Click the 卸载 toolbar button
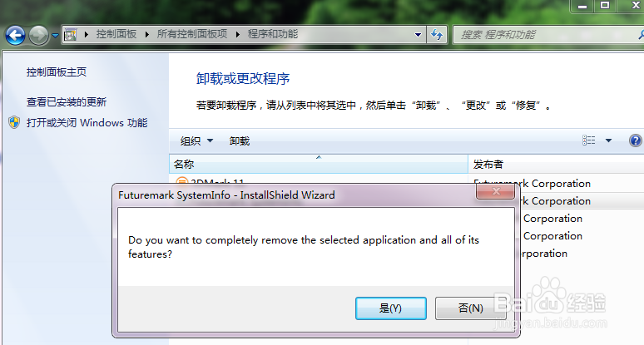 (x=240, y=141)
